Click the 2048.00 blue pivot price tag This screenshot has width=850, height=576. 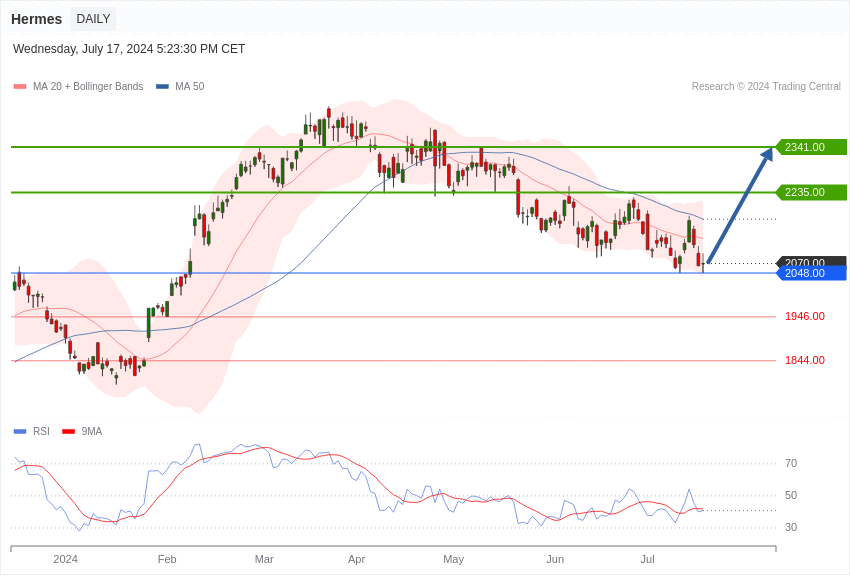tap(811, 273)
